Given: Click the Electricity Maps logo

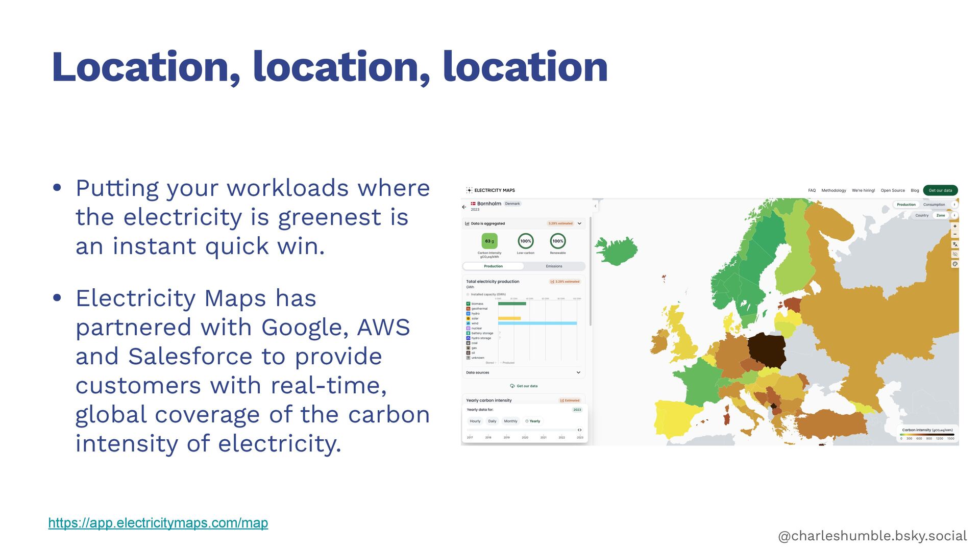Looking at the screenshot, I should (490, 190).
